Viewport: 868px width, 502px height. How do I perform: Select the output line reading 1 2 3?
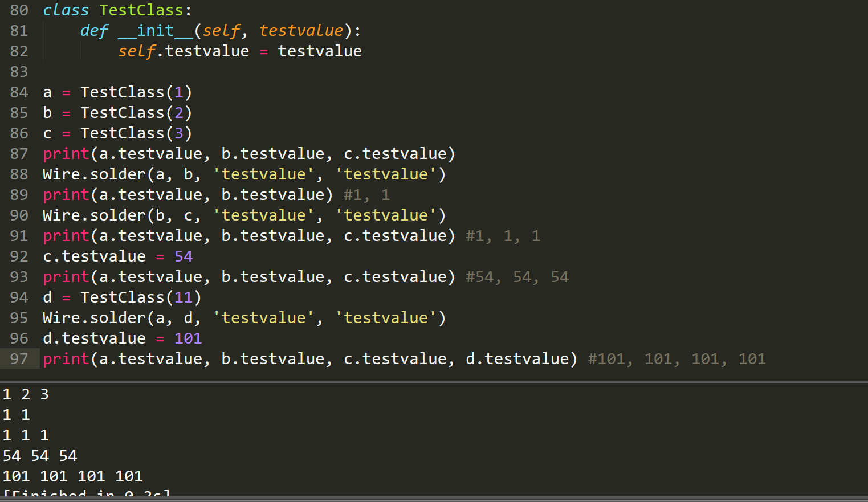pyautogui.click(x=25, y=394)
